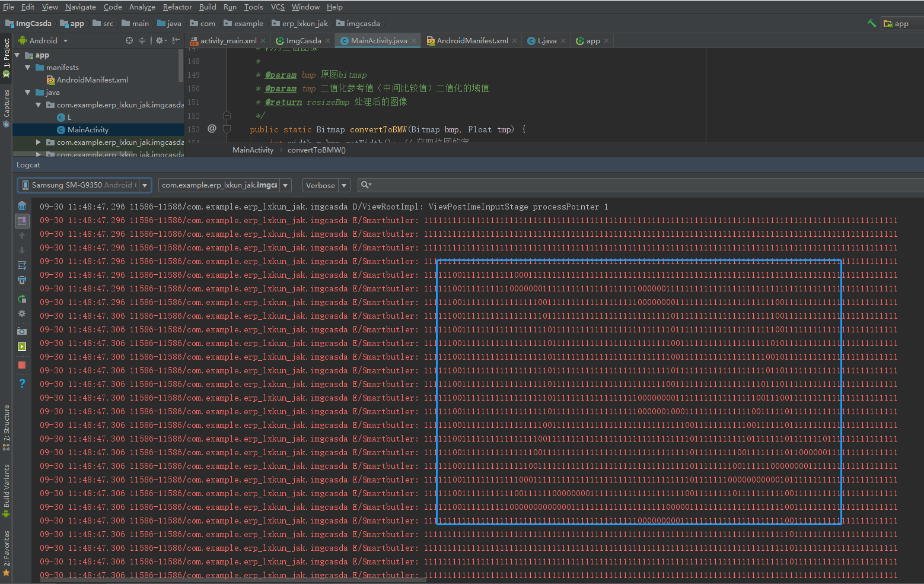Image resolution: width=924 pixels, height=584 pixels.
Task: Collapse the java folder arrow
Action: (x=28, y=93)
